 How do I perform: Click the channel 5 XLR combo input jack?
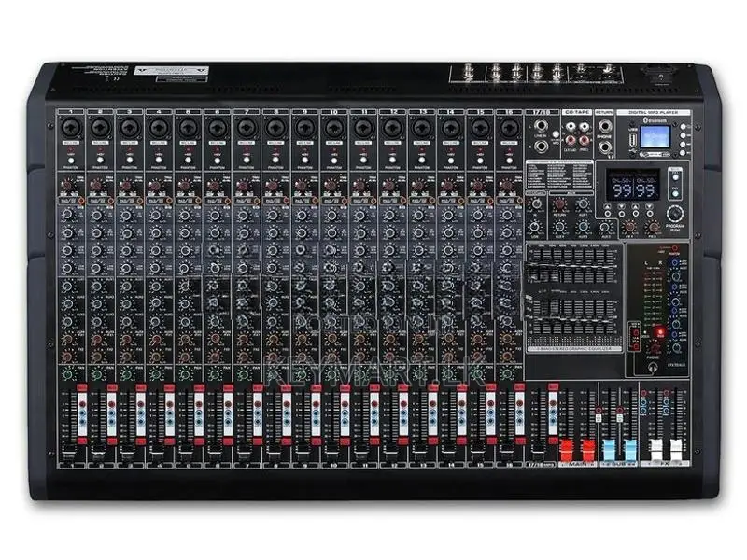click(188, 128)
